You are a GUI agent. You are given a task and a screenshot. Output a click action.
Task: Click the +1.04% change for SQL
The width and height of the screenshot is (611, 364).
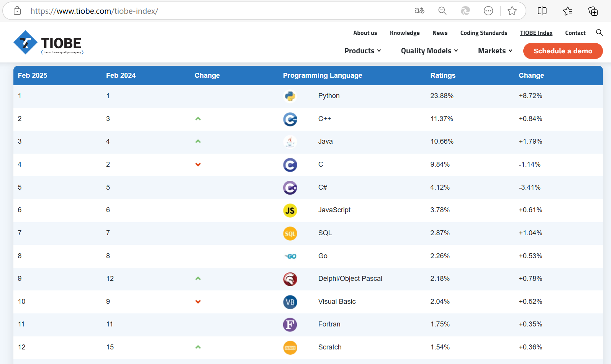[x=531, y=233]
